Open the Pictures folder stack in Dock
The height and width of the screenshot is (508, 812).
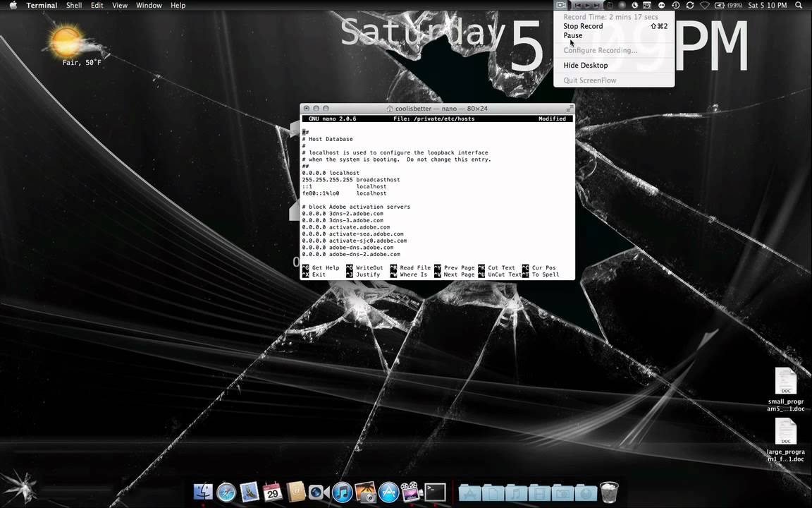pos(563,493)
